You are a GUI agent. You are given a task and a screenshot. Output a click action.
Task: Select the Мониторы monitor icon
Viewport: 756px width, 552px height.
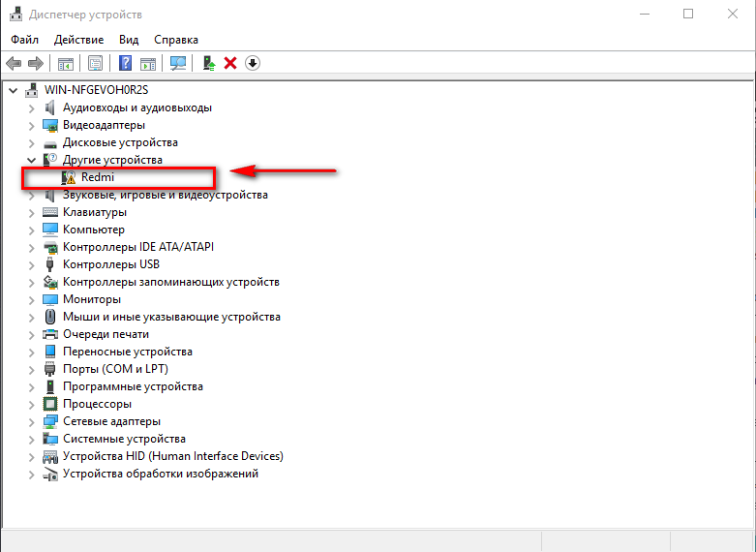tap(50, 299)
